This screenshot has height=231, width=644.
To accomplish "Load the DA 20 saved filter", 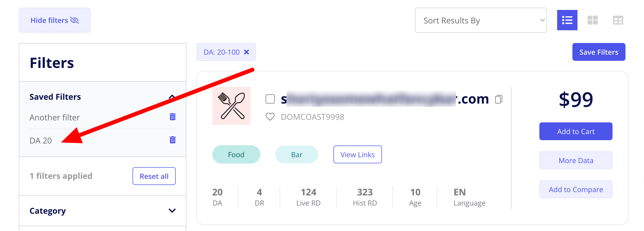I will (x=41, y=140).
